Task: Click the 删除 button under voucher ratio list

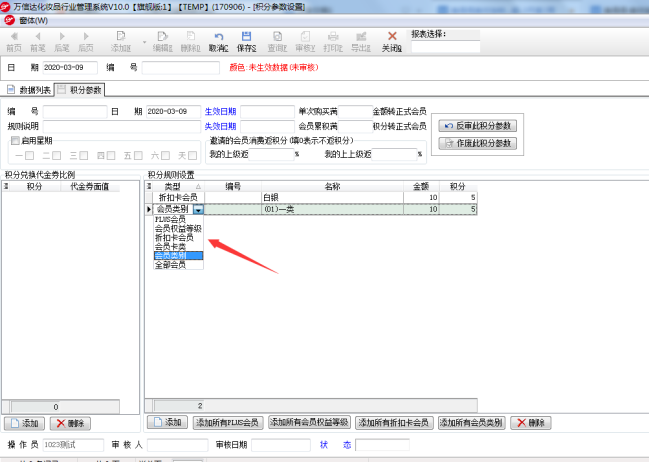Action: click(70, 424)
